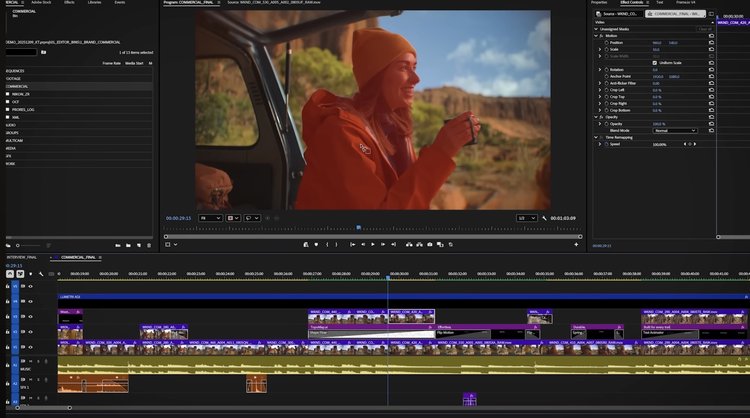Toggle the Uniform Scale checkbox

[x=655, y=63]
